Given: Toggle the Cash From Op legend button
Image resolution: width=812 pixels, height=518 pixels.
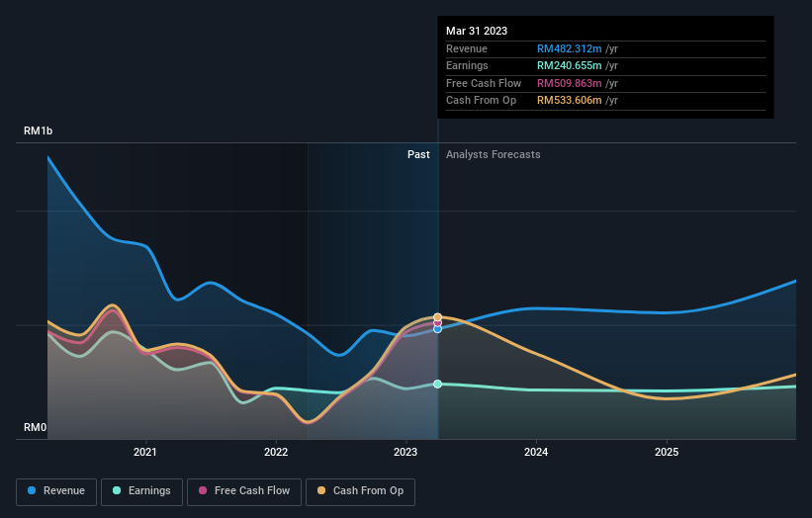Looking at the screenshot, I should 360,491.
